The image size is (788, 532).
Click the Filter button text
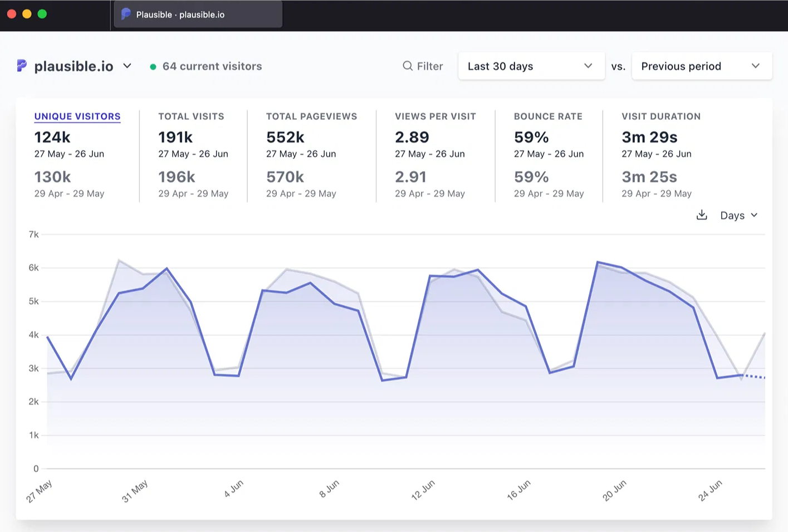tap(430, 66)
